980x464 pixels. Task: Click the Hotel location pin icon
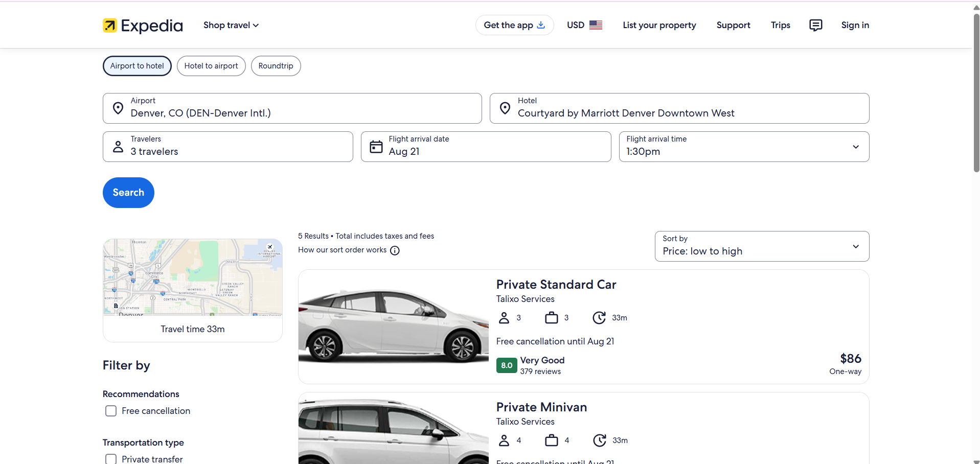[x=505, y=108]
